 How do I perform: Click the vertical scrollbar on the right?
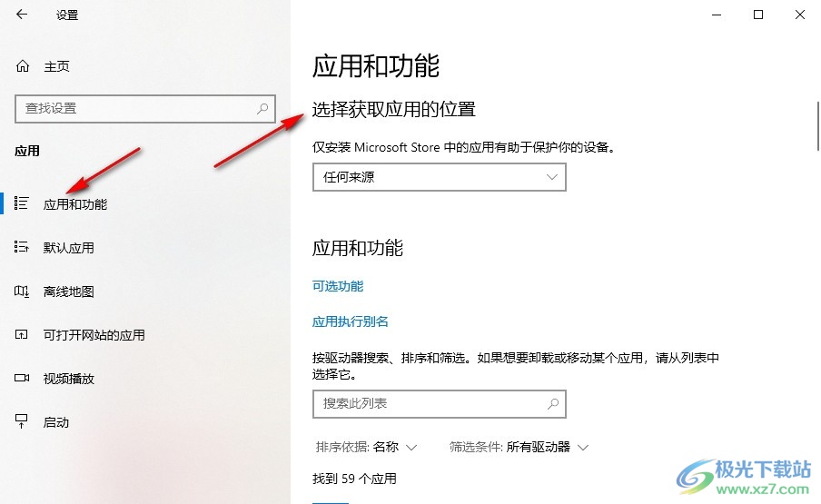tap(817, 125)
